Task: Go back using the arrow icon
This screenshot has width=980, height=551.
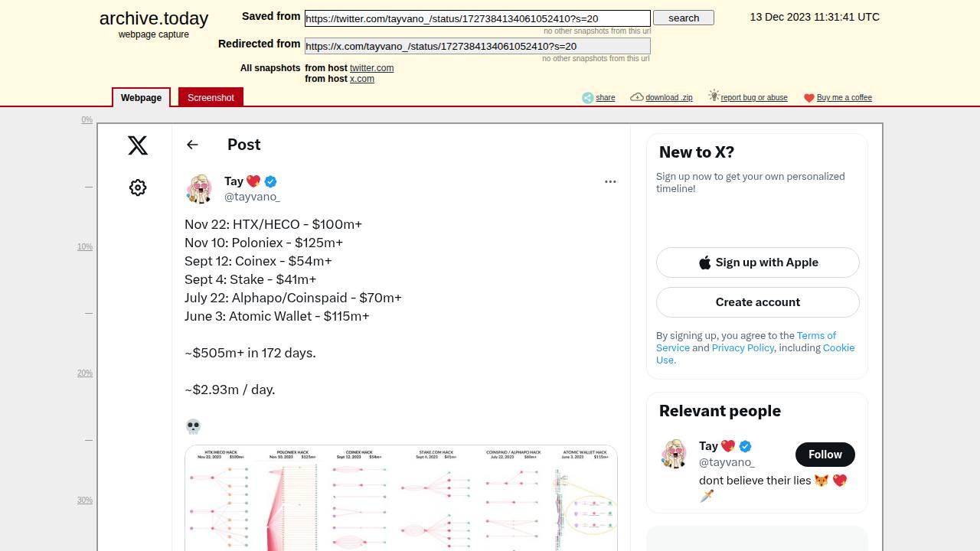Action: tap(192, 145)
